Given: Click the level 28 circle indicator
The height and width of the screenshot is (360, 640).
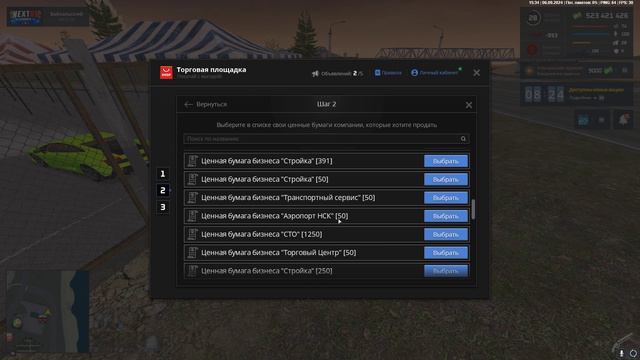Looking at the screenshot, I should pos(533,18).
